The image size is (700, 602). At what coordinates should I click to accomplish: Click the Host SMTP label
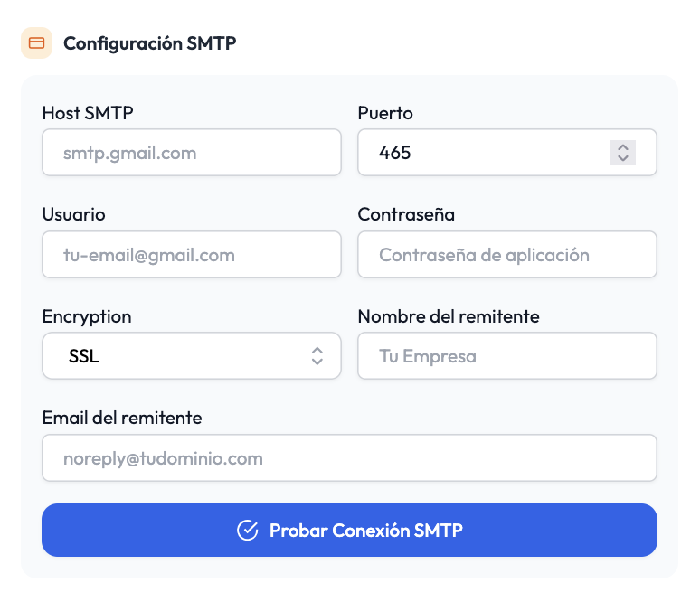pos(88,113)
